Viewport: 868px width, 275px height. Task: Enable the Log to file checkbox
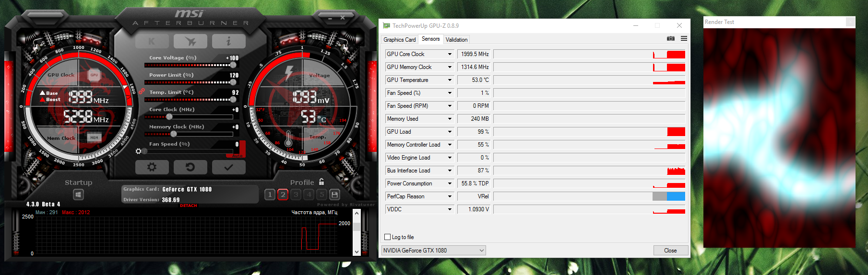(x=388, y=237)
